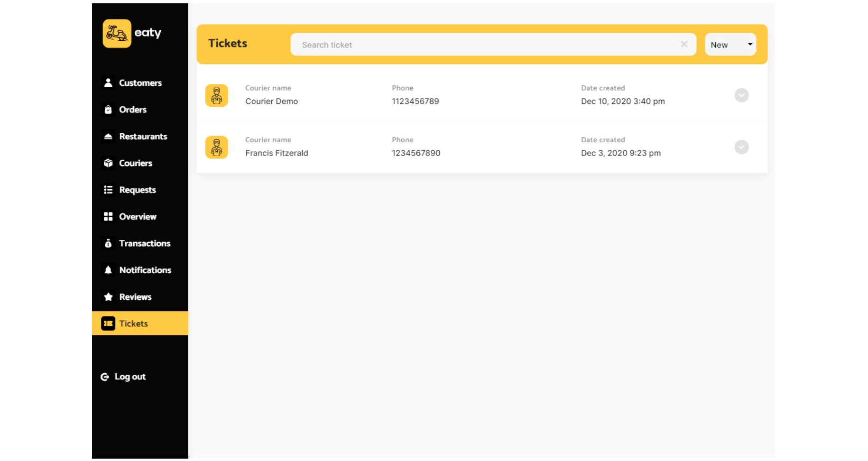Open the Notifications section

[140, 270]
